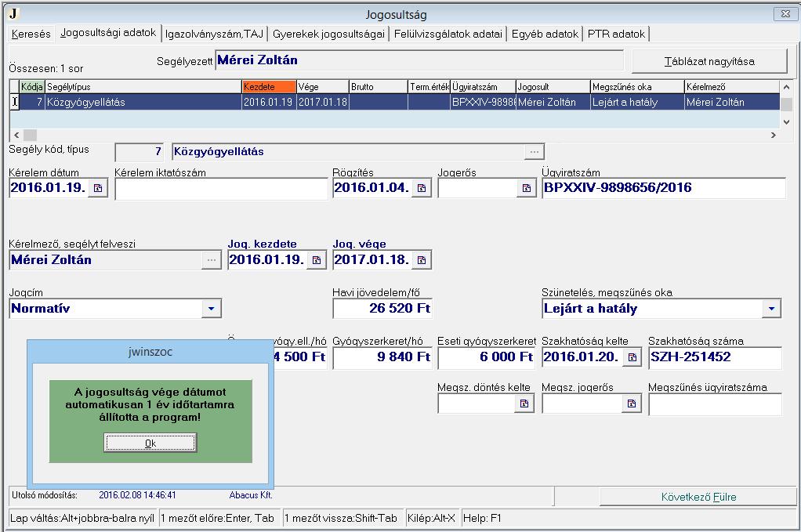The height and width of the screenshot is (532, 801).
Task: Open lookup button next to Közgyógyellátás type
Action: click(x=535, y=152)
